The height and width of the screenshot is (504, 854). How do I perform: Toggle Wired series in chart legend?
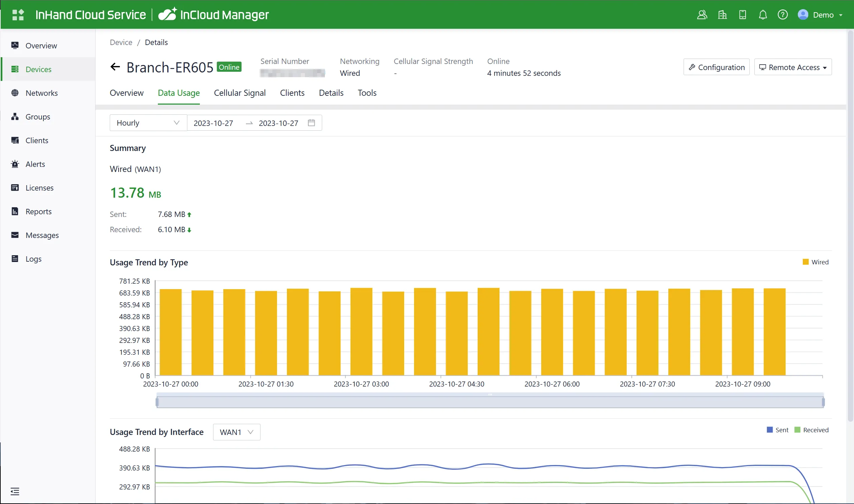coord(815,262)
